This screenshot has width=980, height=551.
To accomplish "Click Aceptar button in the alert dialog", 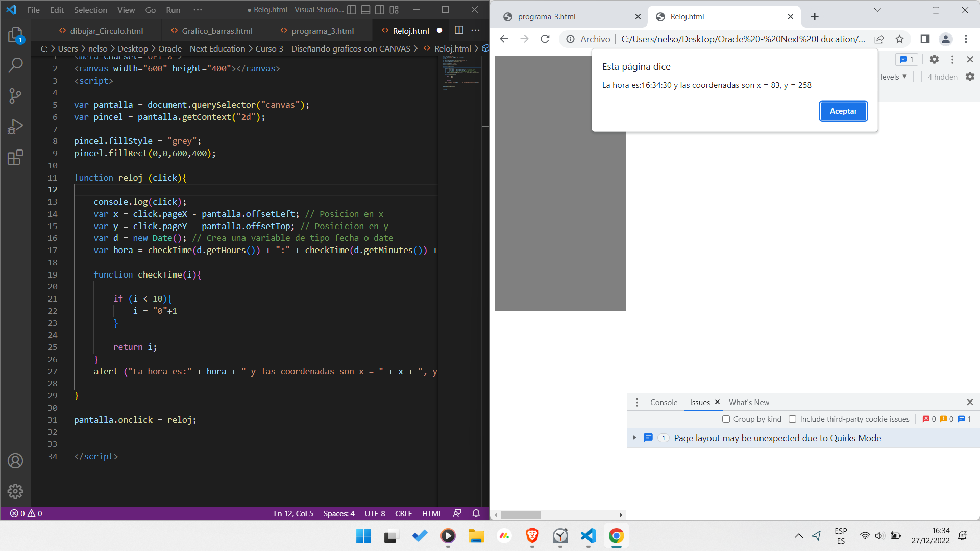I will [843, 111].
